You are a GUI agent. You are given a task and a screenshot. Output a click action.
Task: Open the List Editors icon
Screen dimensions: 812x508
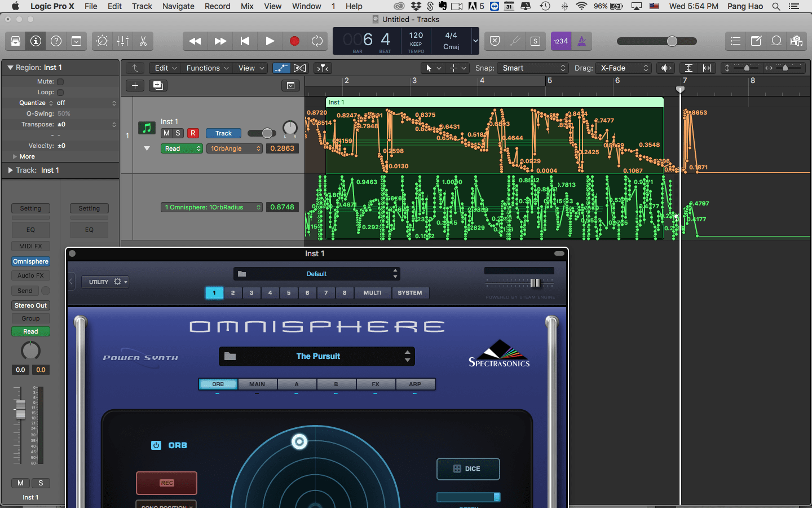click(735, 41)
